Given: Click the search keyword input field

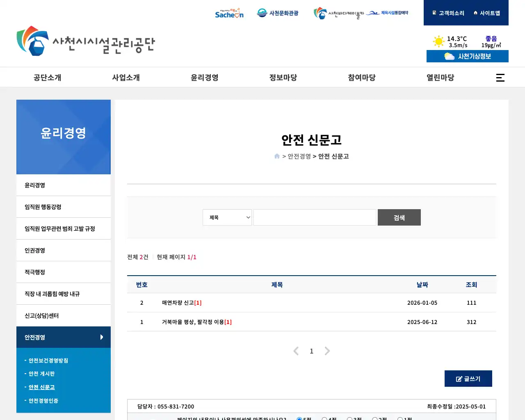Looking at the screenshot, I should [315, 217].
